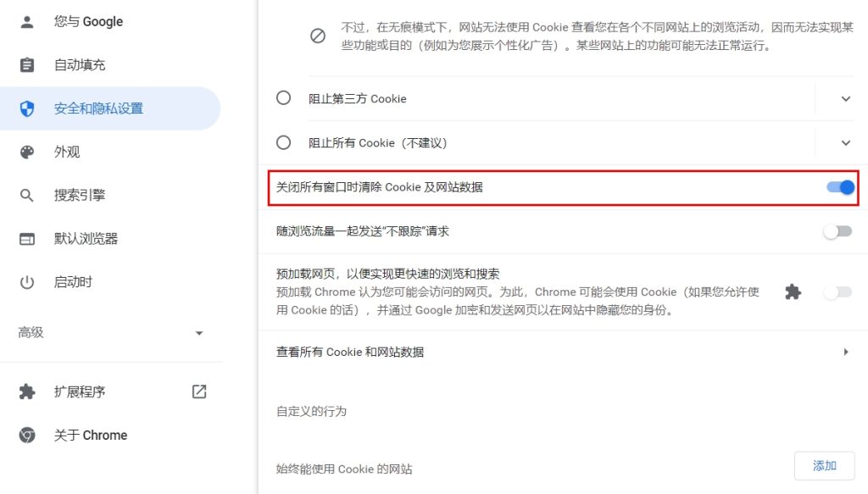Viewport: 868px width, 494px height.
Task: Select 阻止所有 Cookie（不建议）radio button
Action: coord(283,142)
